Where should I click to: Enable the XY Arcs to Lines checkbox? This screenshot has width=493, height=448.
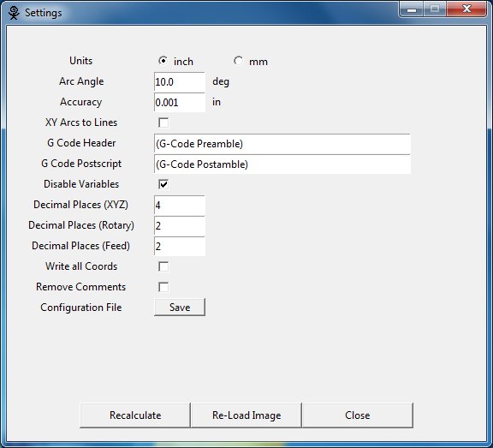[x=163, y=122]
